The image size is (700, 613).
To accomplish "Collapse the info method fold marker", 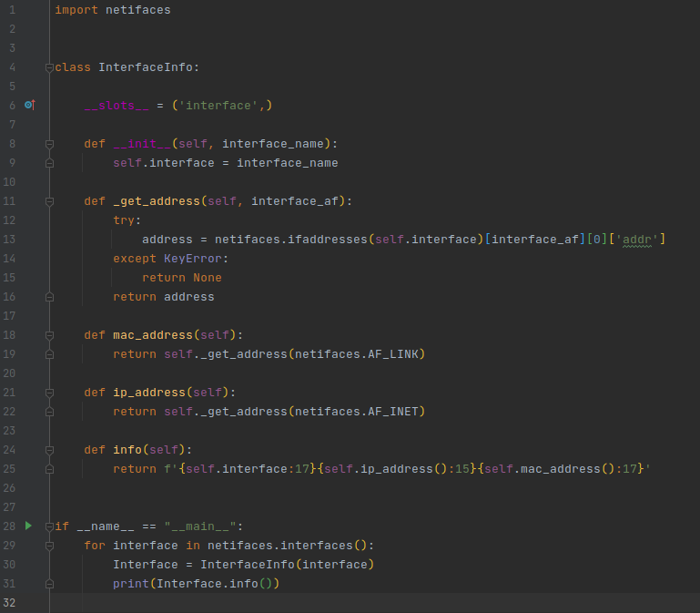I will pyautogui.click(x=49, y=450).
